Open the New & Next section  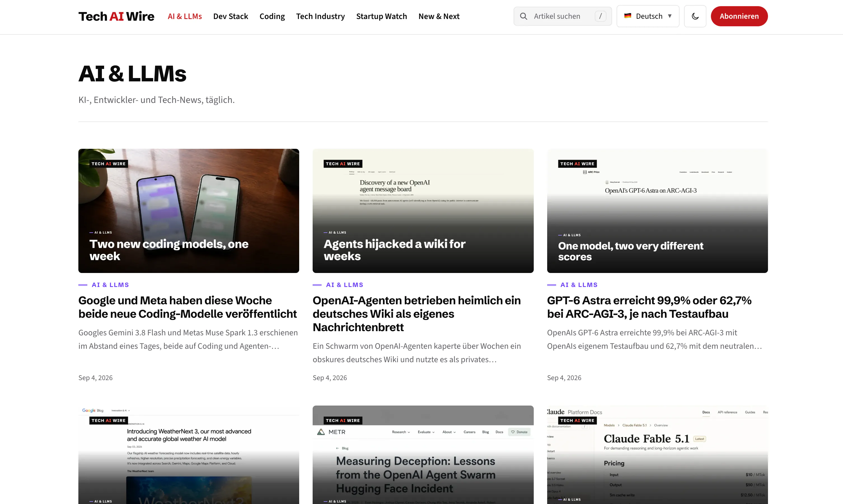[439, 16]
